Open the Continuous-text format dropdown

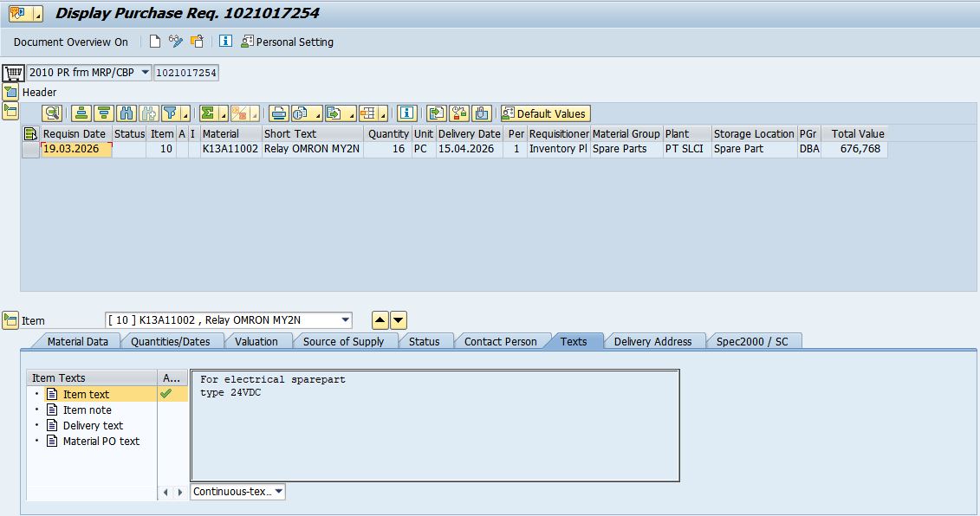tap(278, 492)
